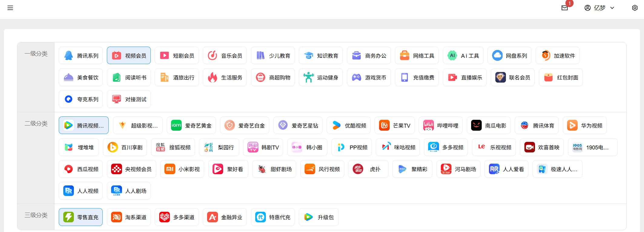The image size is (644, 232).
Task: Click the 优酷视频 logo icon
Action: click(336, 125)
